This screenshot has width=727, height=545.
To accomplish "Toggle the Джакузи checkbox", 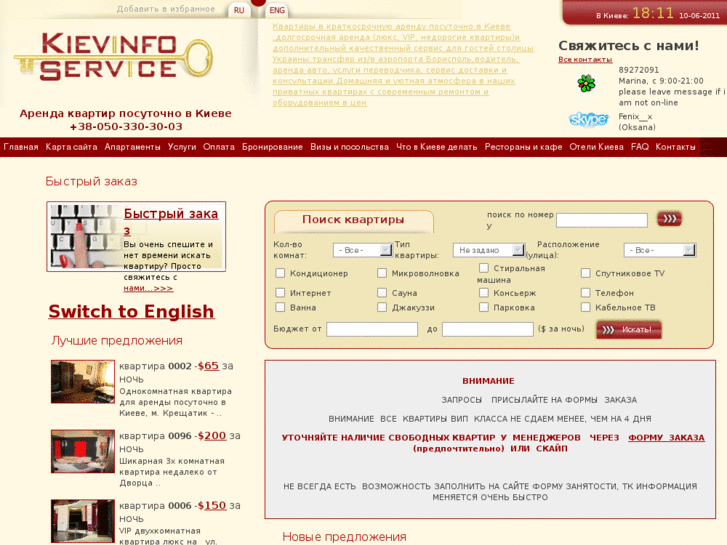I will [382, 307].
